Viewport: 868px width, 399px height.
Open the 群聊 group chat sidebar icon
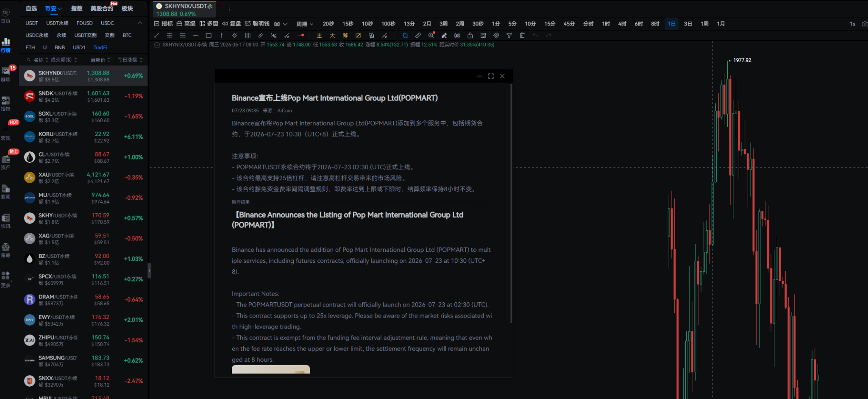coord(6,74)
